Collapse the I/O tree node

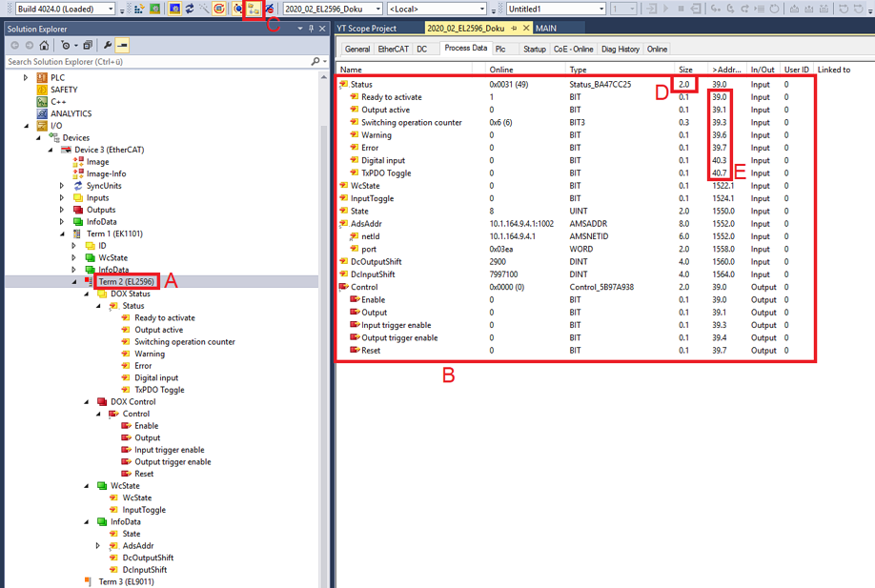(26, 126)
